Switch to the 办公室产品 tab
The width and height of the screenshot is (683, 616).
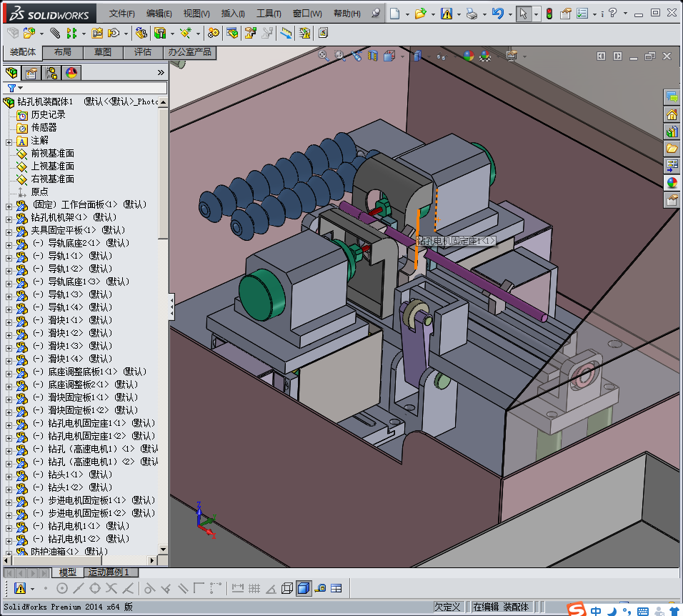(x=189, y=52)
